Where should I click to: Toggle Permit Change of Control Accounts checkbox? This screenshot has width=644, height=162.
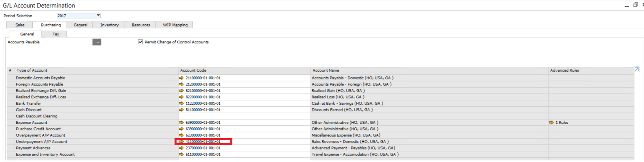click(x=140, y=42)
